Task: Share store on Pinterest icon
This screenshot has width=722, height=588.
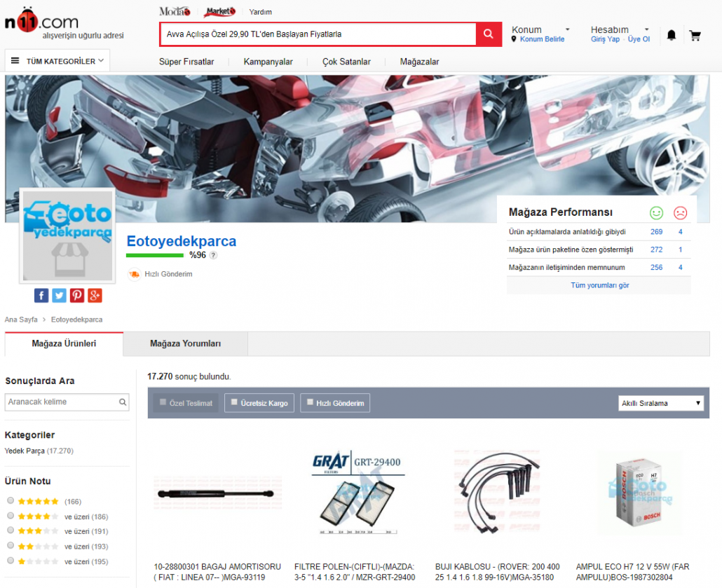Action: (x=77, y=295)
